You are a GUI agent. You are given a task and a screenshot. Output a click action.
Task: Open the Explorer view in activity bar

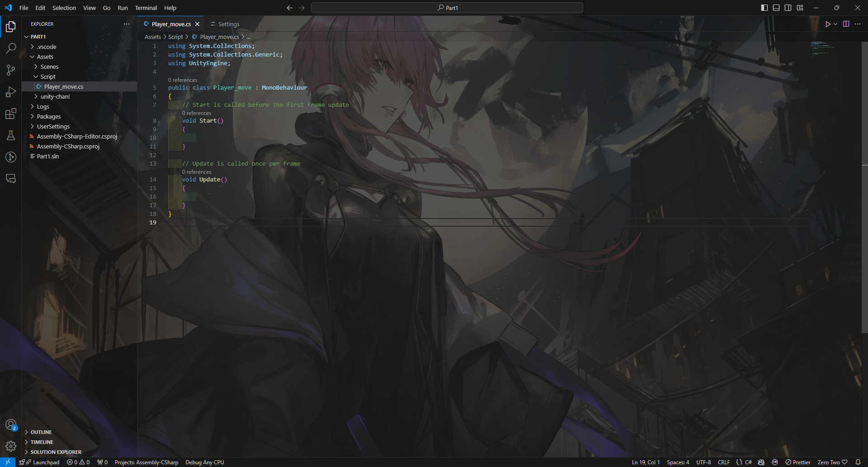[x=11, y=27]
